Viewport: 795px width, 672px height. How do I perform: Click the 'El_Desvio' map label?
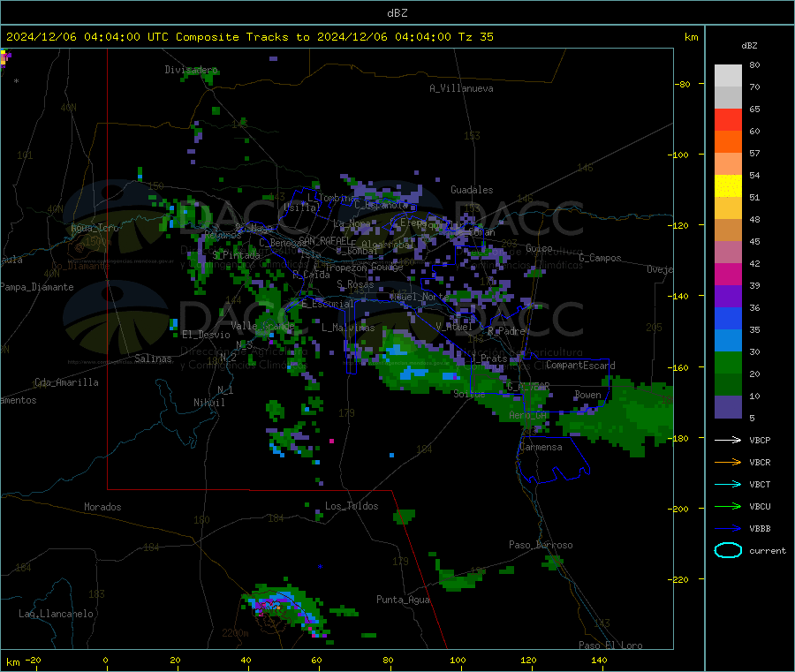pos(207,335)
